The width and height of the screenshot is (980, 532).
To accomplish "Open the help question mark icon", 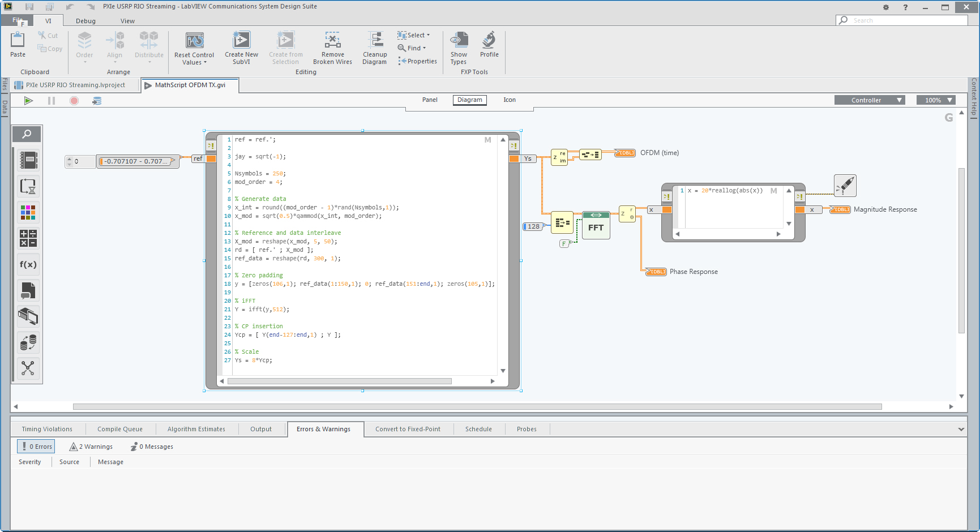I will tap(905, 7).
